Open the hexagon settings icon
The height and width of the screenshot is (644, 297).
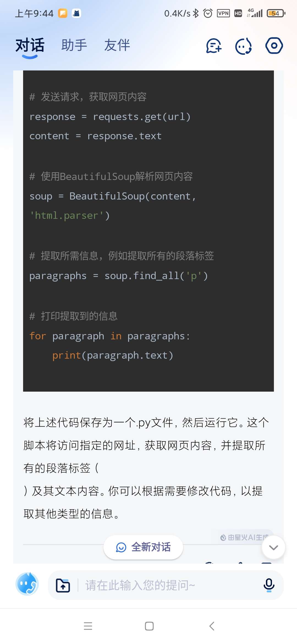coord(274,46)
